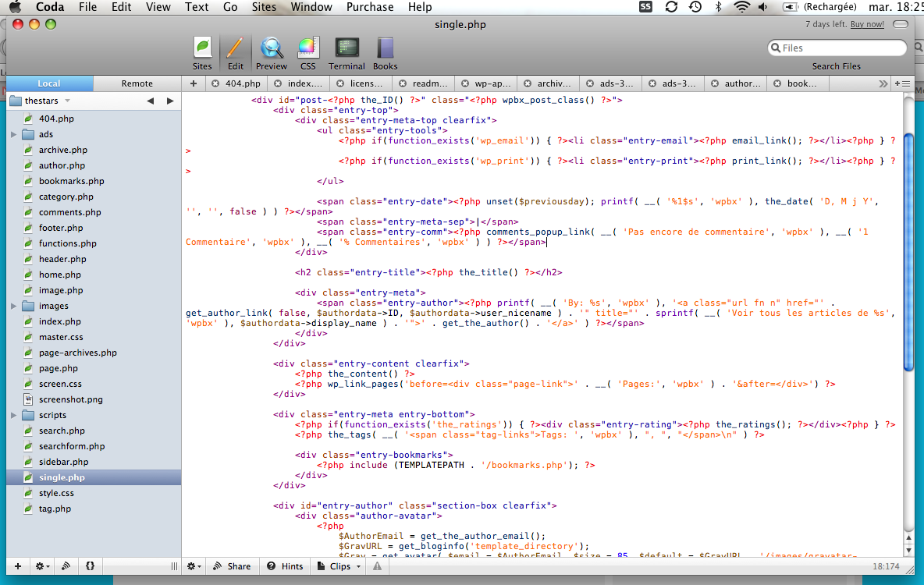924x585 pixels.
Task: Expand the images folder
Action: (13, 306)
